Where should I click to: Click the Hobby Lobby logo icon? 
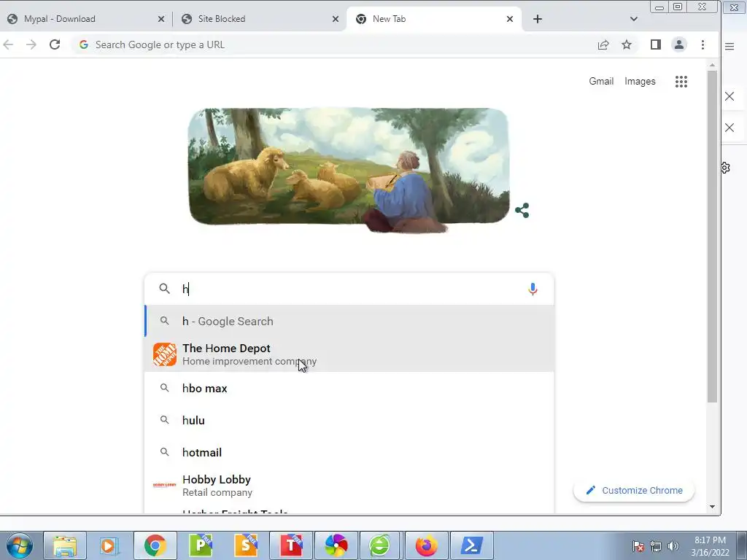pyautogui.click(x=164, y=485)
